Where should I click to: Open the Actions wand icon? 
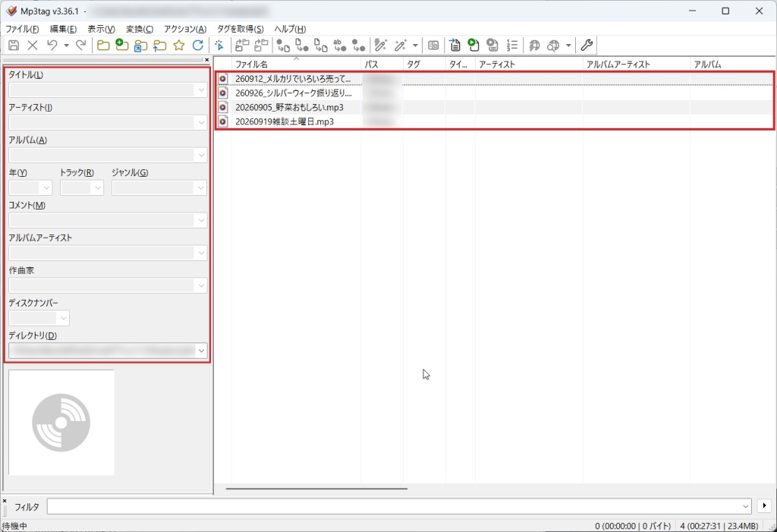tap(381, 46)
